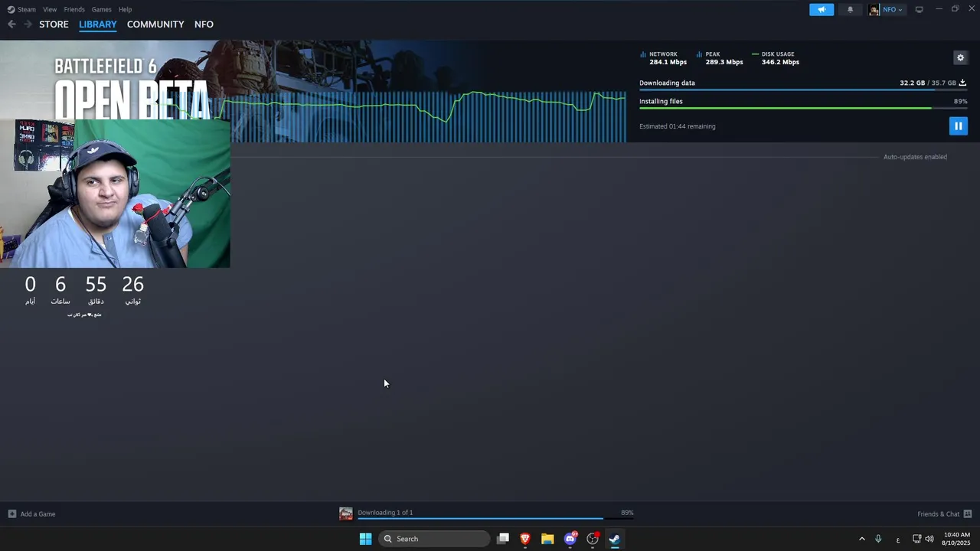980x551 pixels.
Task: Open download settings gear icon
Action: coord(960,57)
